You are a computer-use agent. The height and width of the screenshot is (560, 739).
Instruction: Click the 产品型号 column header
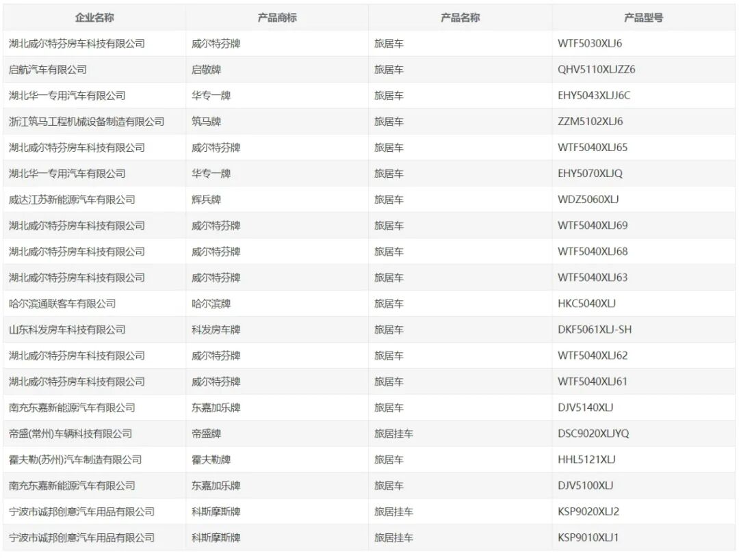coord(643,18)
